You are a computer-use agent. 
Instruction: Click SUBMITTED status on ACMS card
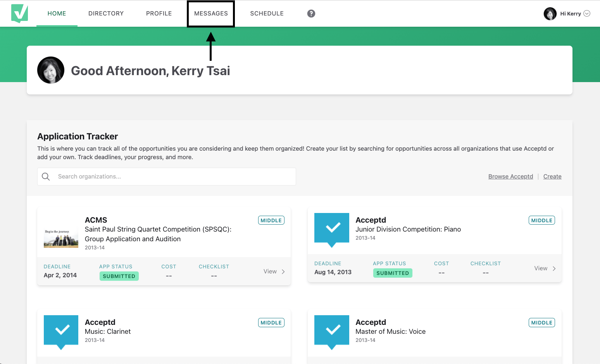(x=119, y=276)
